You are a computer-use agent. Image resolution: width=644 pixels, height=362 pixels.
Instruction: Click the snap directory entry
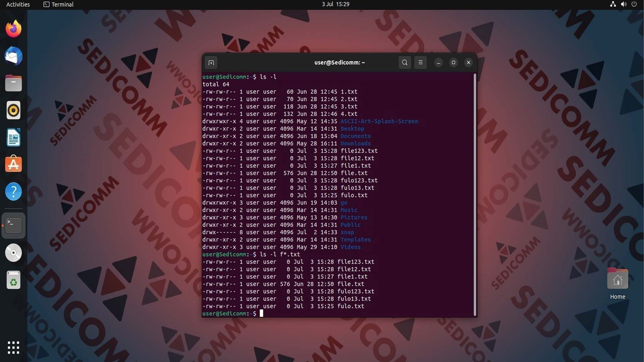347,232
